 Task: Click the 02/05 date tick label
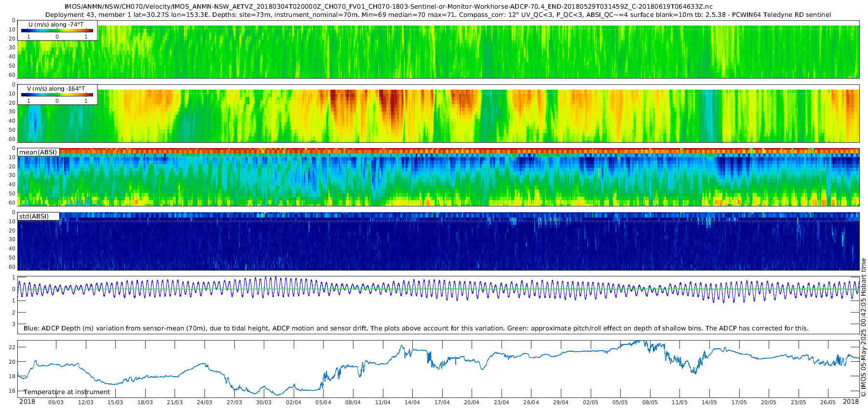click(590, 402)
